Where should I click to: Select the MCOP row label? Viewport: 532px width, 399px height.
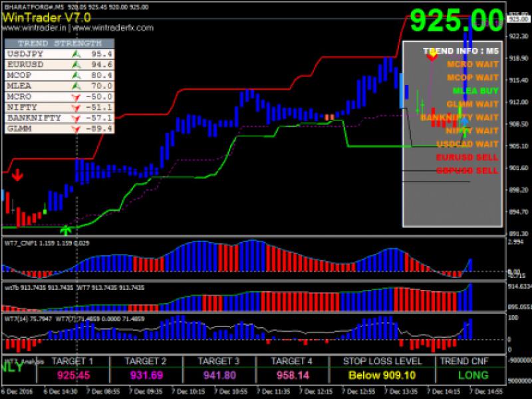point(19,75)
